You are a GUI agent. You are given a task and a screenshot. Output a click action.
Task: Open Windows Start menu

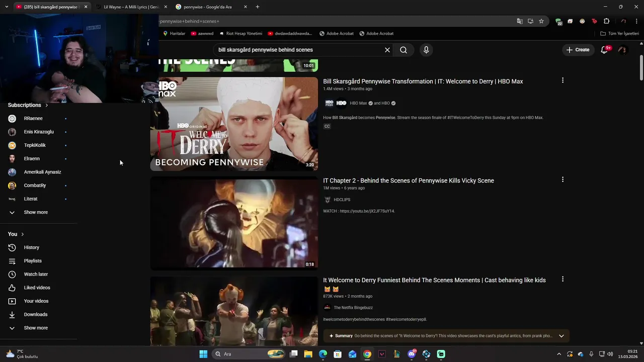coord(203,354)
